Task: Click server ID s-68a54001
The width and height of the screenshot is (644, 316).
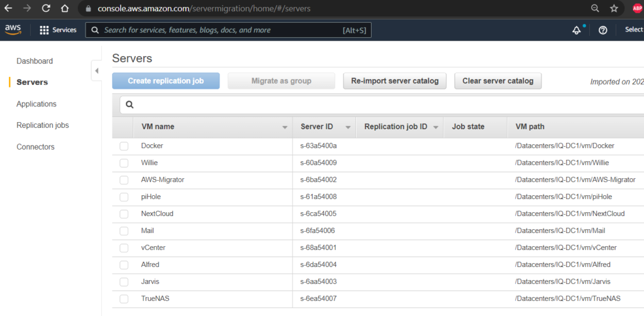Action: click(319, 248)
